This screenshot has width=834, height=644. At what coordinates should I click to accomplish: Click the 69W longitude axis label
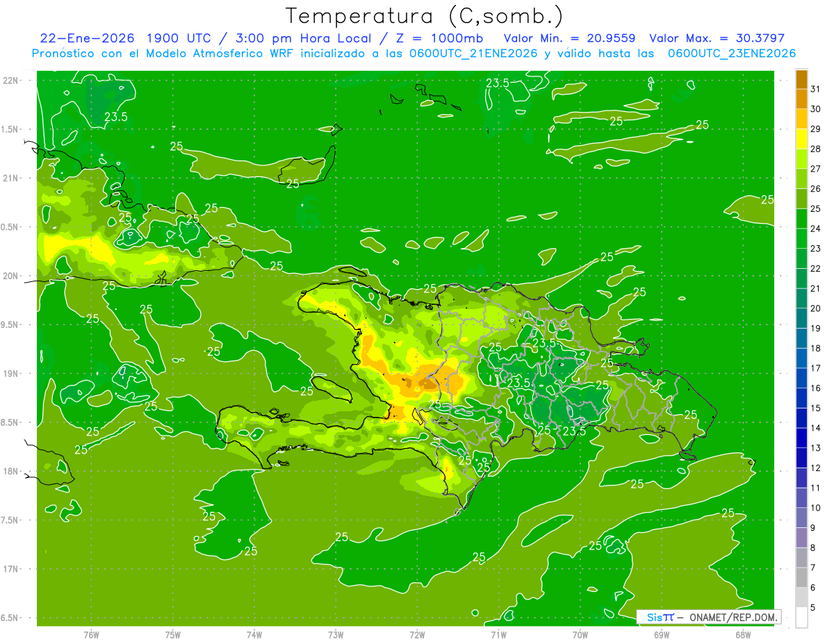pyautogui.click(x=662, y=634)
